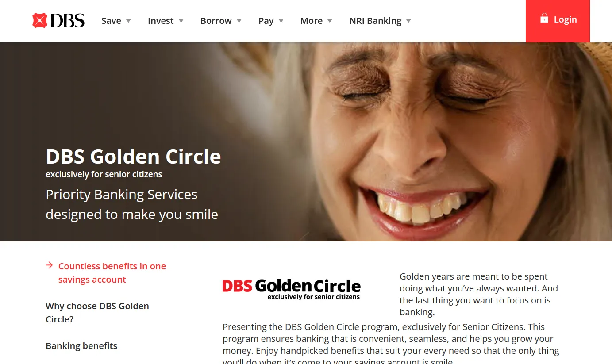Open the Borrow menu
The image size is (612, 364).
(221, 21)
